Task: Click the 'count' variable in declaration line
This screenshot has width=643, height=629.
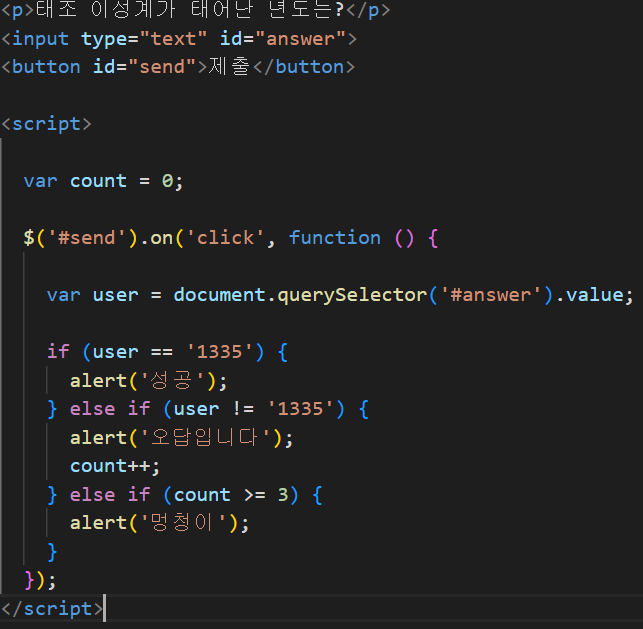Action: [x=98, y=181]
